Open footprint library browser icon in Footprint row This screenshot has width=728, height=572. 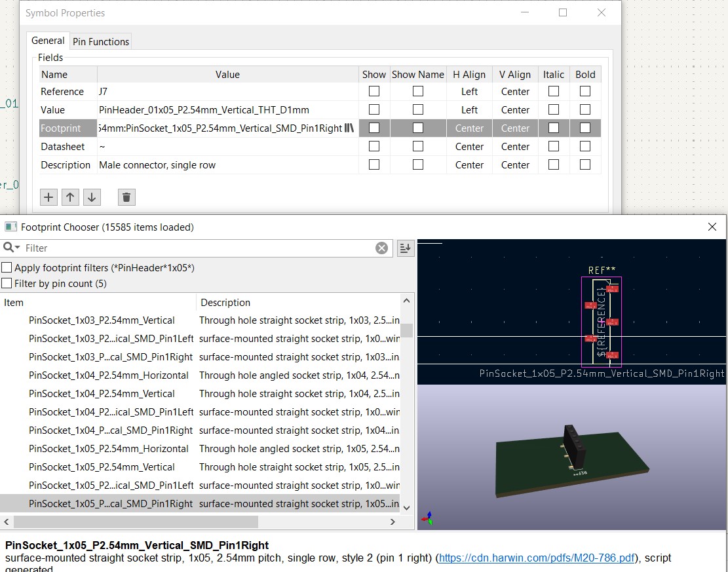pos(349,128)
